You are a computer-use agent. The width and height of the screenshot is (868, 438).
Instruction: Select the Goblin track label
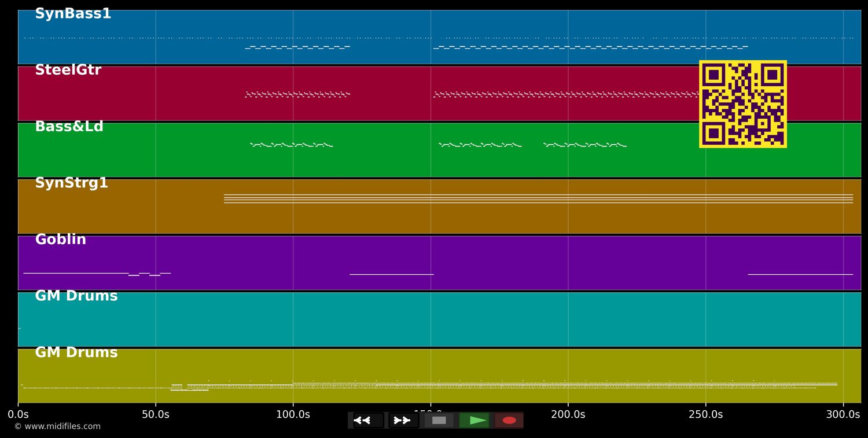61,240
